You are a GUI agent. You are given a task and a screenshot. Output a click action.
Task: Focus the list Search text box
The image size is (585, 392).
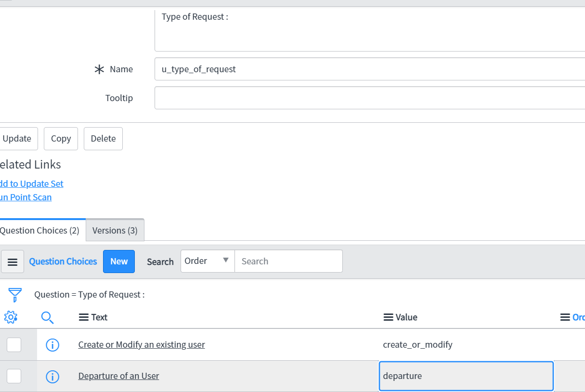pos(288,261)
